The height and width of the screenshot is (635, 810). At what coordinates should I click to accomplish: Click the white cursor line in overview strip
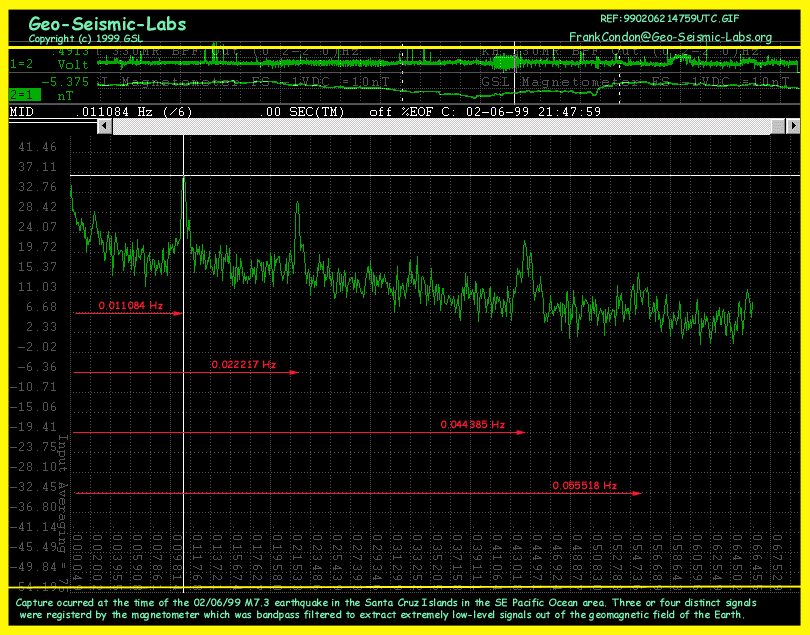[x=515, y=73]
